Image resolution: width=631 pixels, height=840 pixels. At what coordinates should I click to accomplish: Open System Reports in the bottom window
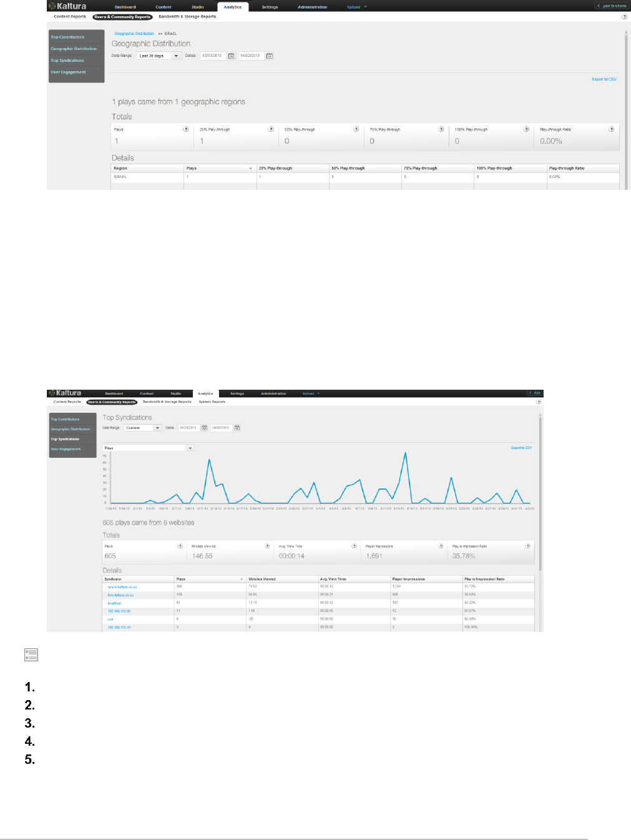[212, 402]
